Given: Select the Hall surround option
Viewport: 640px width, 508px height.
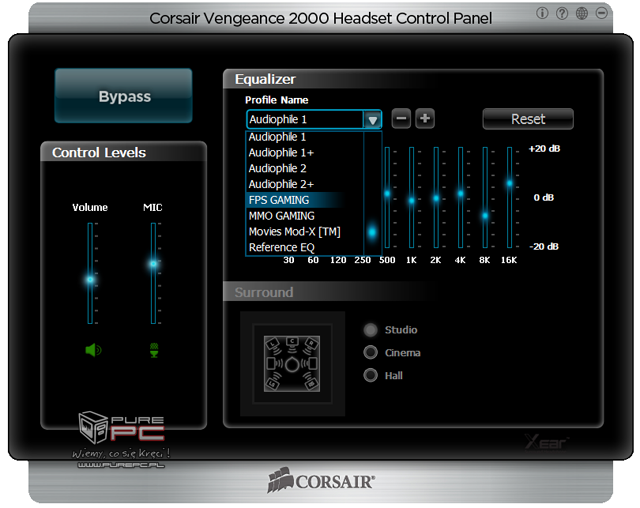Looking at the screenshot, I should (x=383, y=375).
